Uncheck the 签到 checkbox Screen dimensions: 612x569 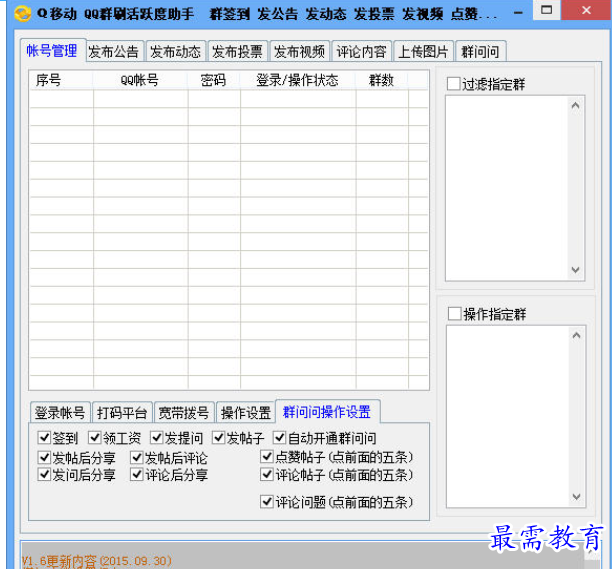44,437
